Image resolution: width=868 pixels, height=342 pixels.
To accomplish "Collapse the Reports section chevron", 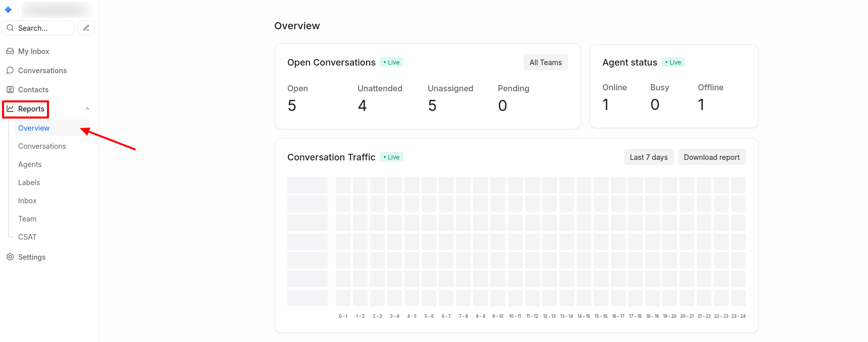I will (87, 109).
